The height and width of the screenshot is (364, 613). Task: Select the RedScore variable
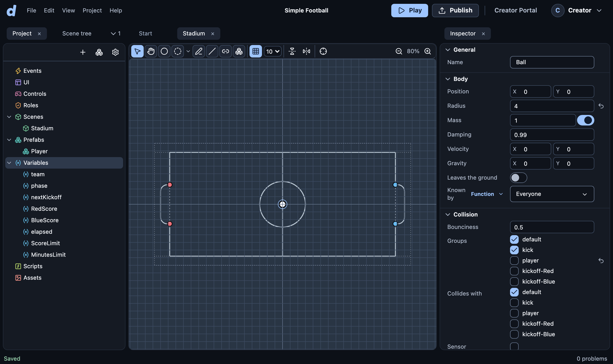[44, 209]
